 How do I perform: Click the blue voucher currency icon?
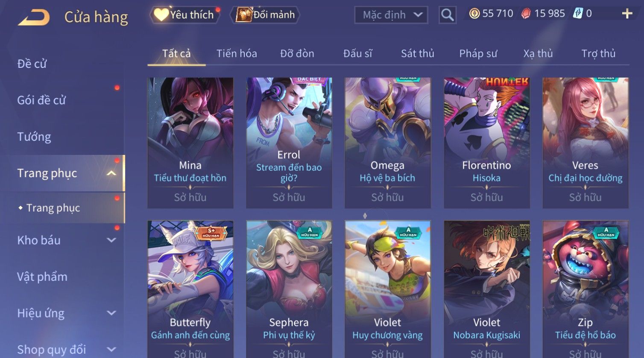tap(578, 13)
